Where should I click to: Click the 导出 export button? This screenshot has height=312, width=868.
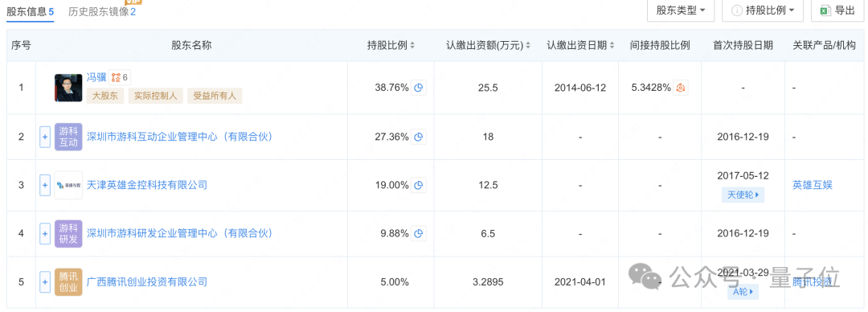[838, 10]
